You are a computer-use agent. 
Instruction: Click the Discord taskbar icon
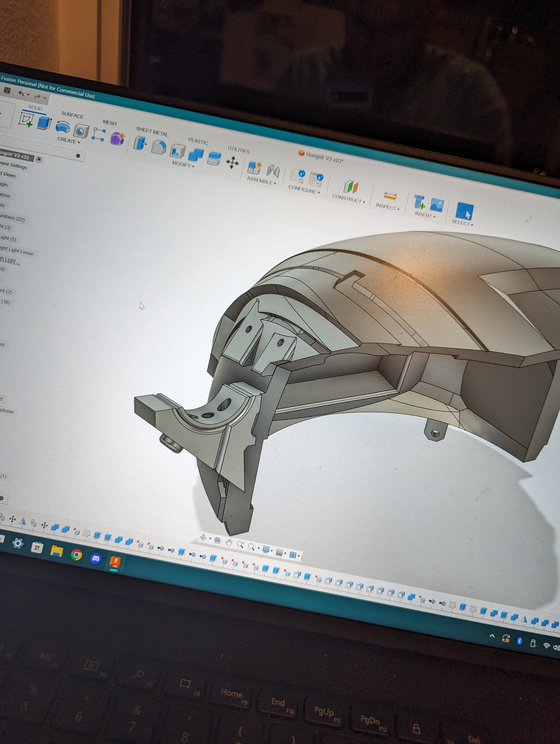point(96,559)
